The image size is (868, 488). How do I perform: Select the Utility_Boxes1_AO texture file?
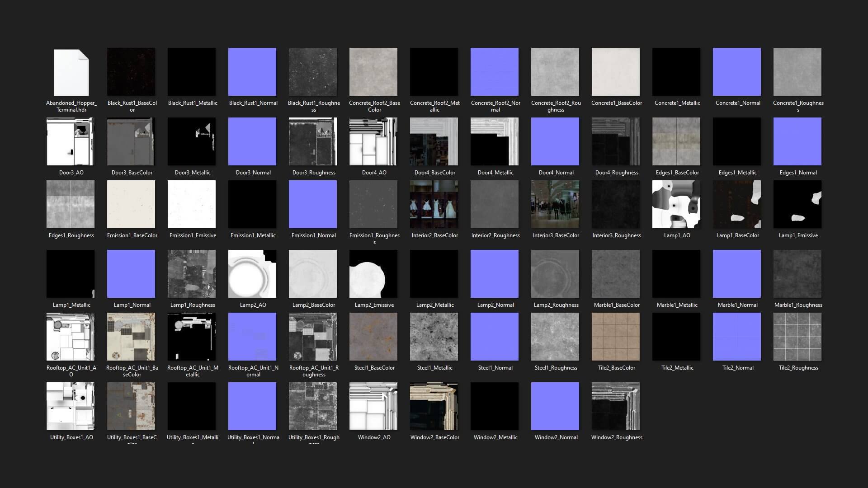click(x=71, y=406)
